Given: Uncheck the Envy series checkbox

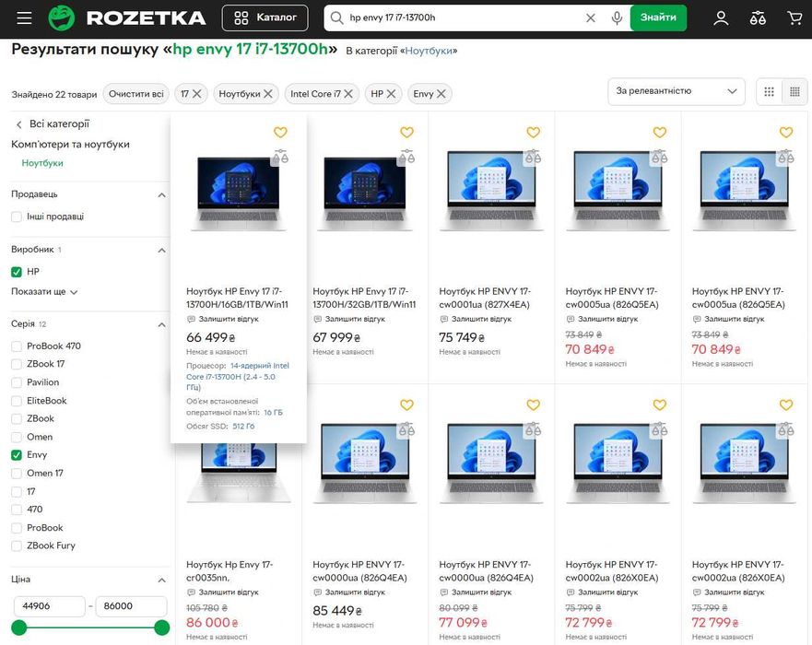Looking at the screenshot, I should pos(17,455).
